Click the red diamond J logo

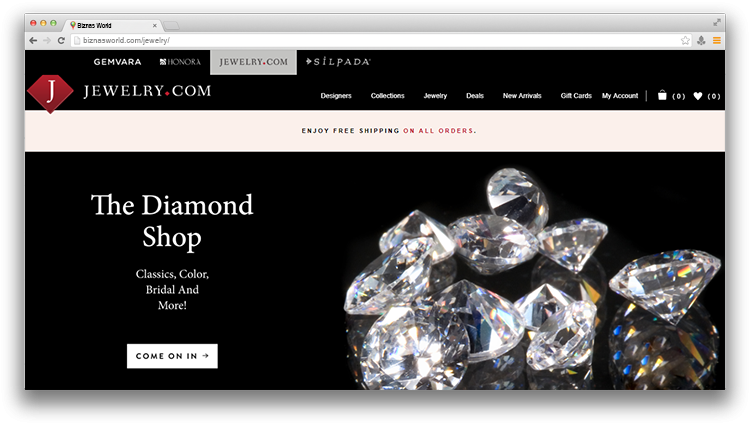[50, 94]
